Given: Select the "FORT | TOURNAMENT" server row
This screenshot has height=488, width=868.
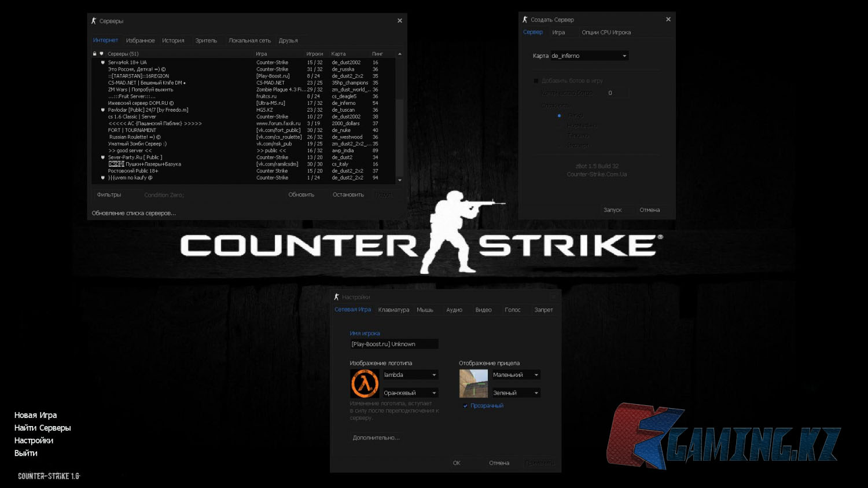Looking at the screenshot, I should point(244,130).
